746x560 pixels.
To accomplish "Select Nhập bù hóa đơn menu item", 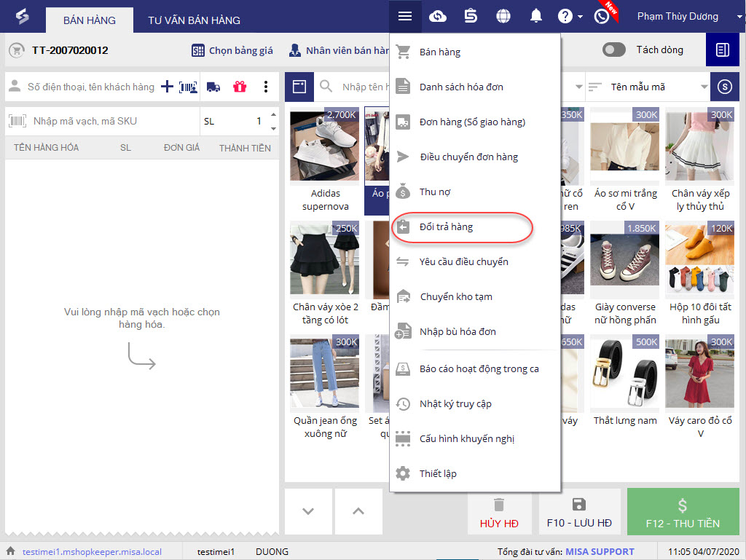I will click(x=475, y=331).
